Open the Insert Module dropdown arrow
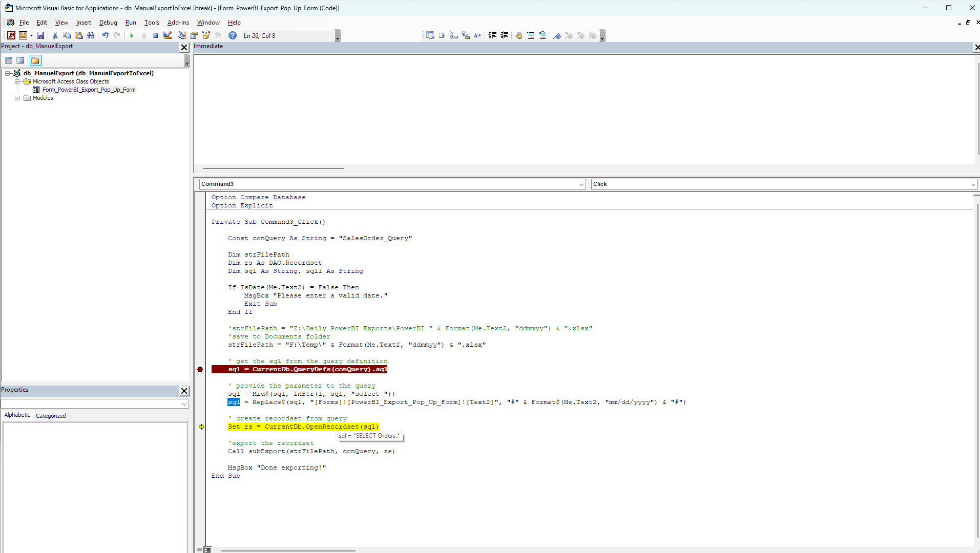The image size is (980, 553). pyautogui.click(x=31, y=35)
